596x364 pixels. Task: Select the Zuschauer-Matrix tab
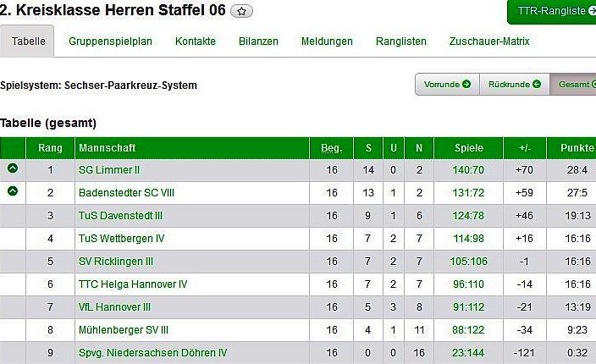pyautogui.click(x=489, y=41)
